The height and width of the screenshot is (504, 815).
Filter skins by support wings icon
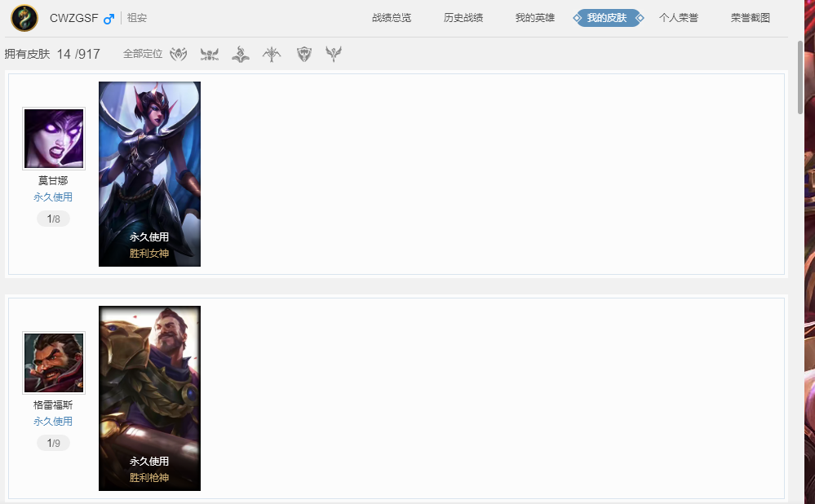pos(334,55)
